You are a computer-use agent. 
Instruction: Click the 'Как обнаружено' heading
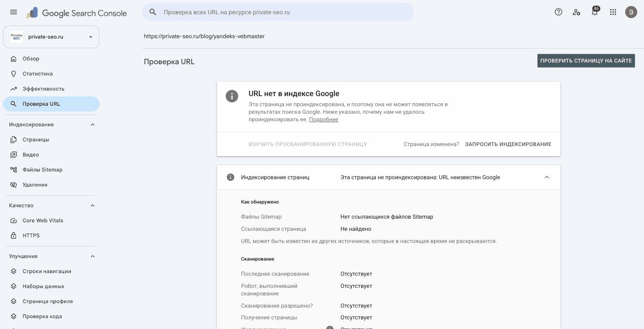[260, 202]
